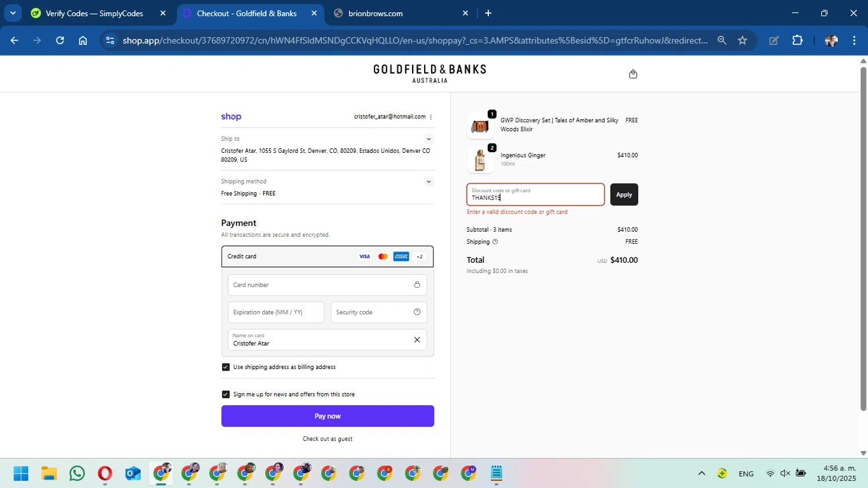Open File Explorer from taskbar
This screenshot has width=868, height=488.
(x=49, y=474)
